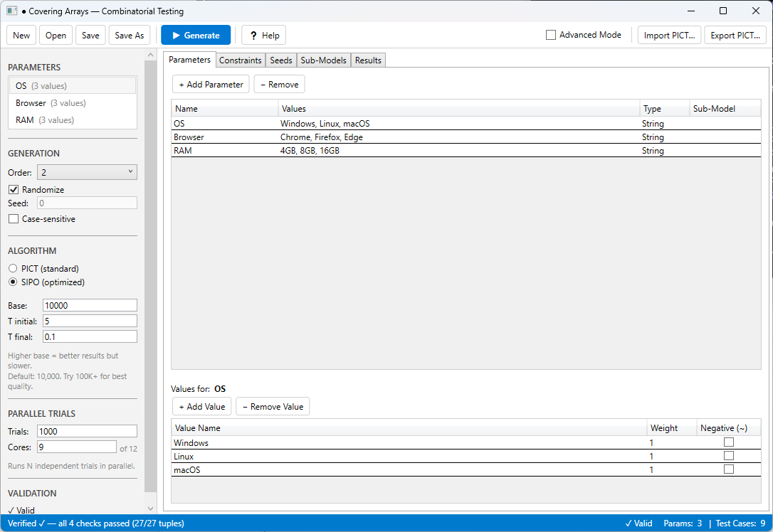Switch to the Constraints tab
This screenshot has height=532, width=773.
[240, 60]
